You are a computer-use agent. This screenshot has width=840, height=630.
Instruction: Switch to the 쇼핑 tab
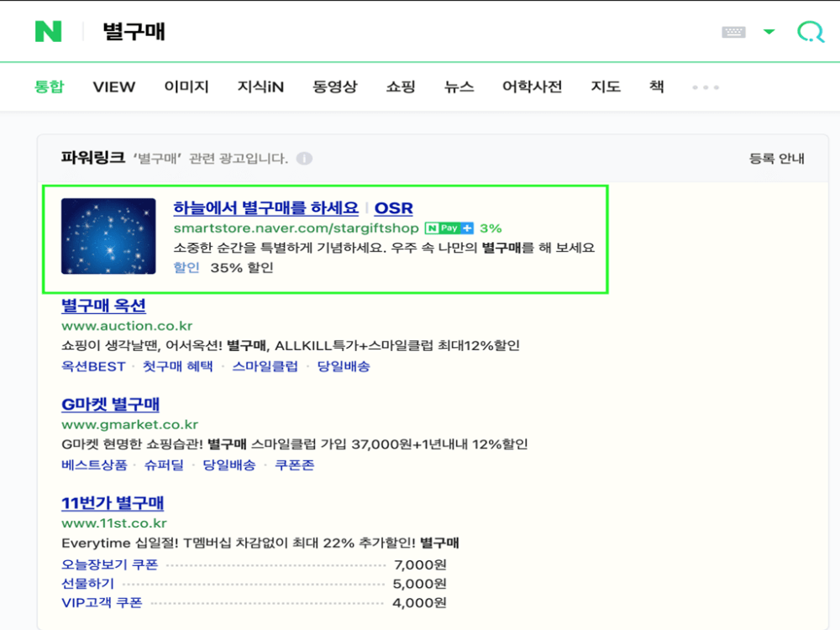[x=401, y=87]
